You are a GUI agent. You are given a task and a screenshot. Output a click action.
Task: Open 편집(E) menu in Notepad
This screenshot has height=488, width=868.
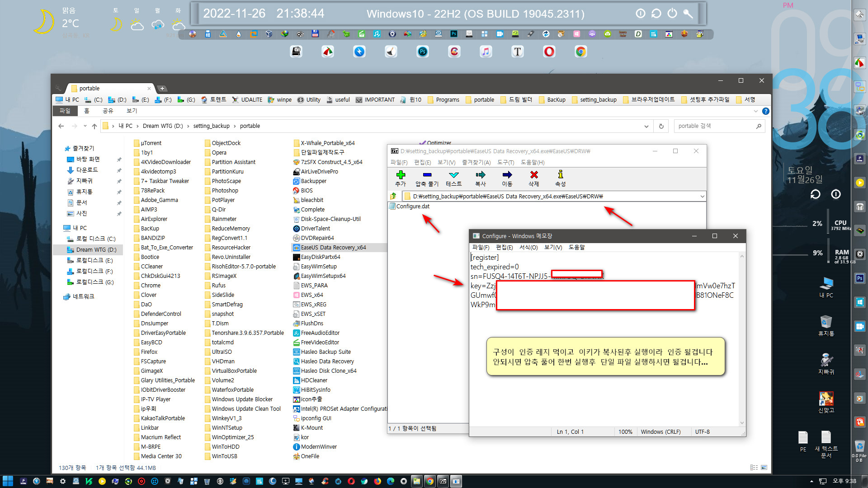click(x=504, y=247)
